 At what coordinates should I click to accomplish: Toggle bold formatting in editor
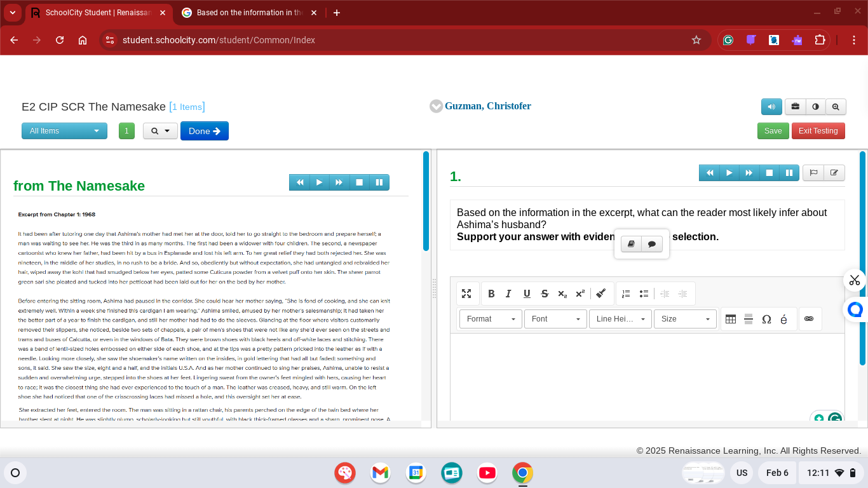[491, 294]
